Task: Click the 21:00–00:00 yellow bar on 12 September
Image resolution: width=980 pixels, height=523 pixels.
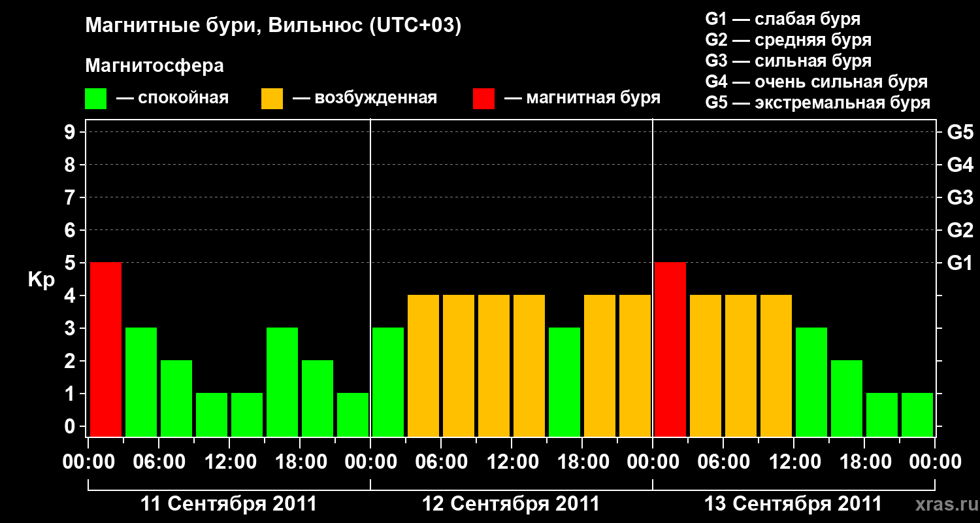Action: pyautogui.click(x=635, y=366)
